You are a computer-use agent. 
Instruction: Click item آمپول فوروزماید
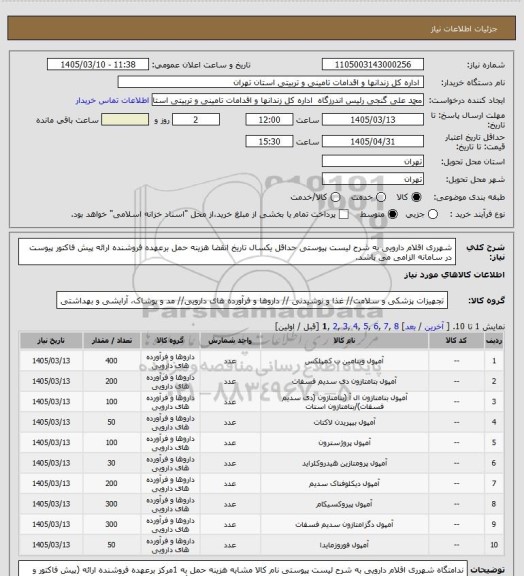point(344,545)
